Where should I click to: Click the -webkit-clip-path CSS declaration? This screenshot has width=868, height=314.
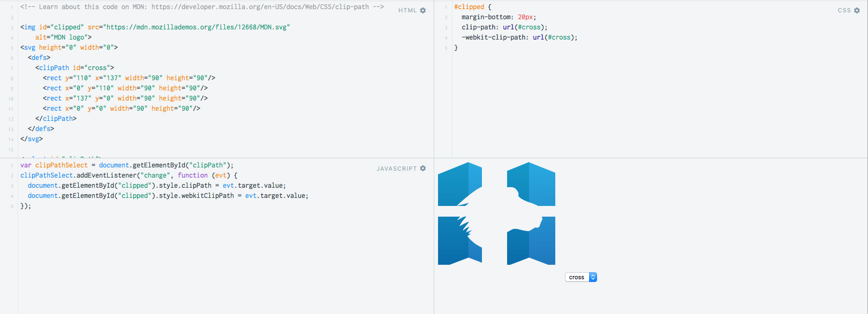(519, 37)
